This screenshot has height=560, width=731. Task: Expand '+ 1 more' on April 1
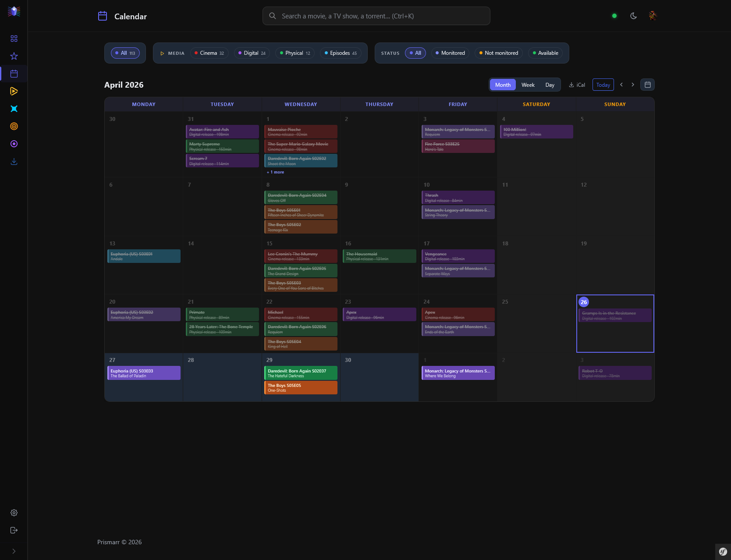275,172
